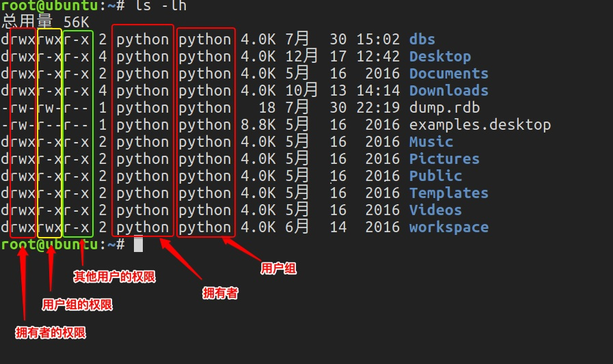Click the 总用量 56K summary line

pyautogui.click(x=45, y=22)
